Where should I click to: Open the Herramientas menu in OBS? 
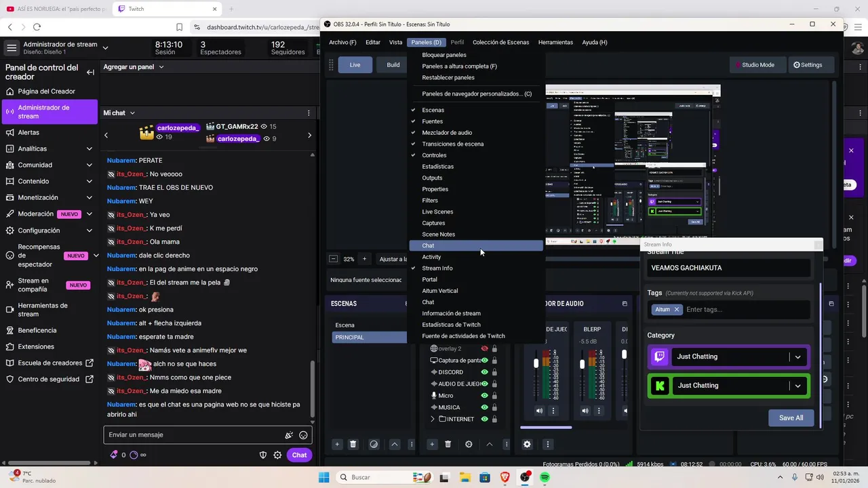(x=555, y=43)
